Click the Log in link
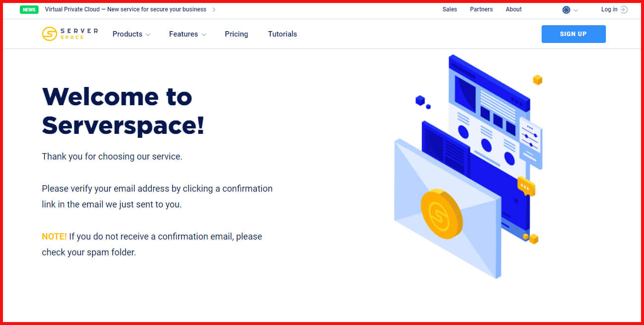This screenshot has width=644, height=325. click(609, 9)
